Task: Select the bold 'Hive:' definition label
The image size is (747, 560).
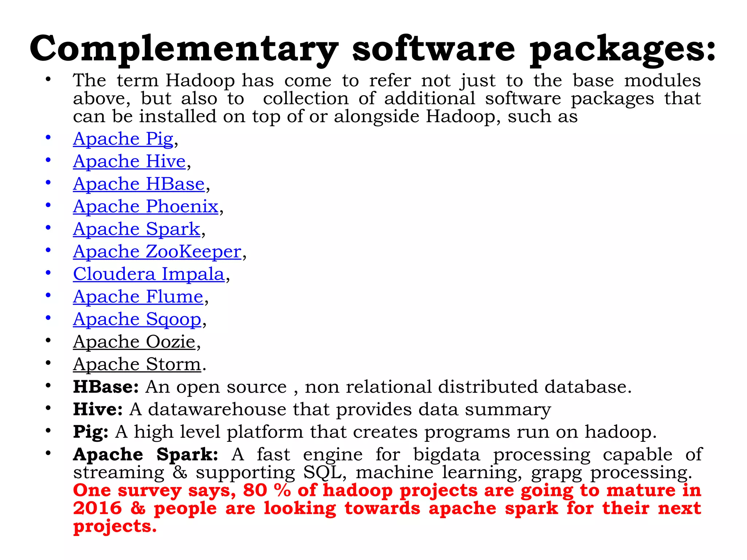Action: point(98,409)
